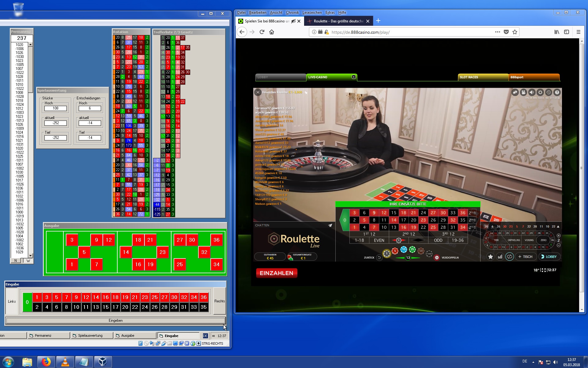Click the Eingeben button
This screenshot has width=588, height=368.
[x=115, y=320]
